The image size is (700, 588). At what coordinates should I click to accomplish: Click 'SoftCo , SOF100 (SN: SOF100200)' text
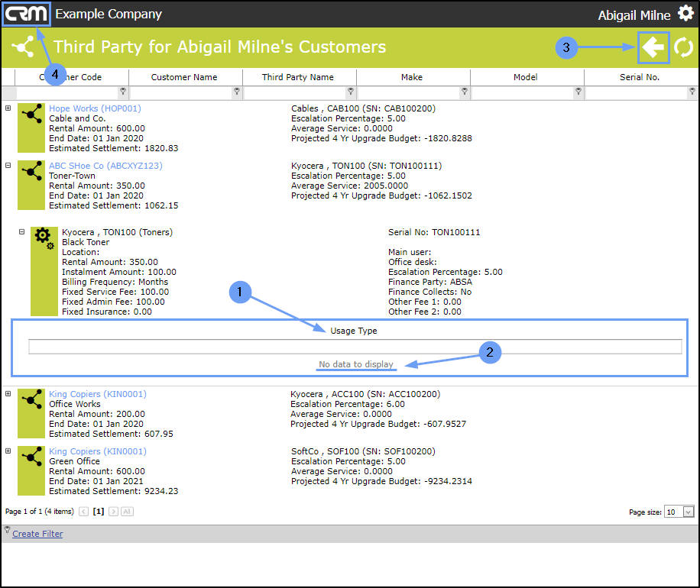click(x=363, y=451)
